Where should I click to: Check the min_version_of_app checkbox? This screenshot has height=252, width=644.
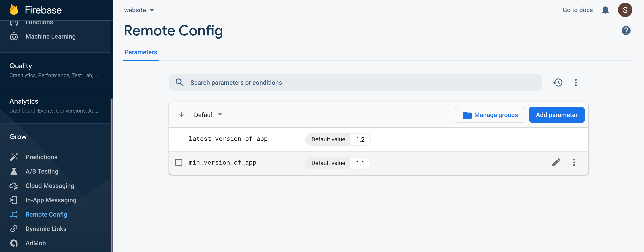click(x=179, y=162)
